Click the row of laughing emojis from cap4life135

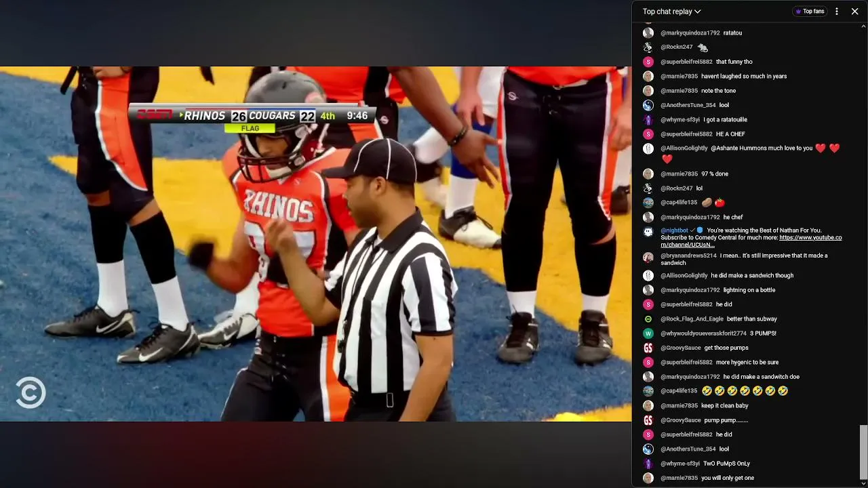(745, 391)
